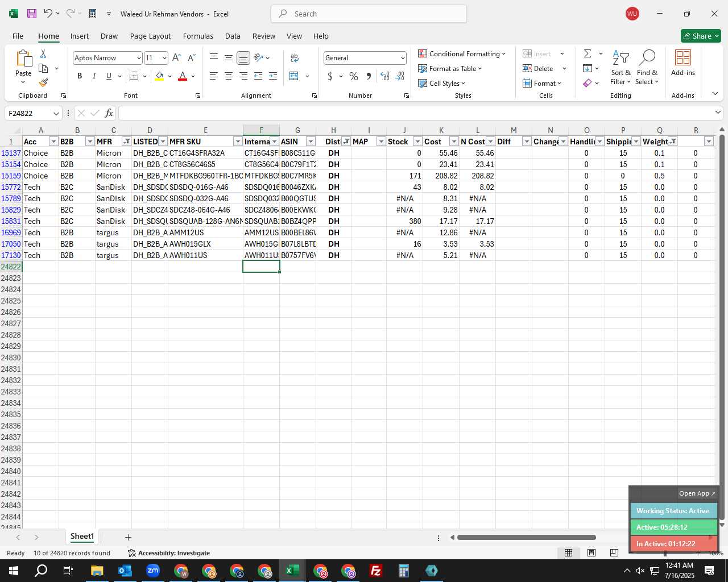
Task: Apply yellow fill color swatch
Action: point(159,76)
